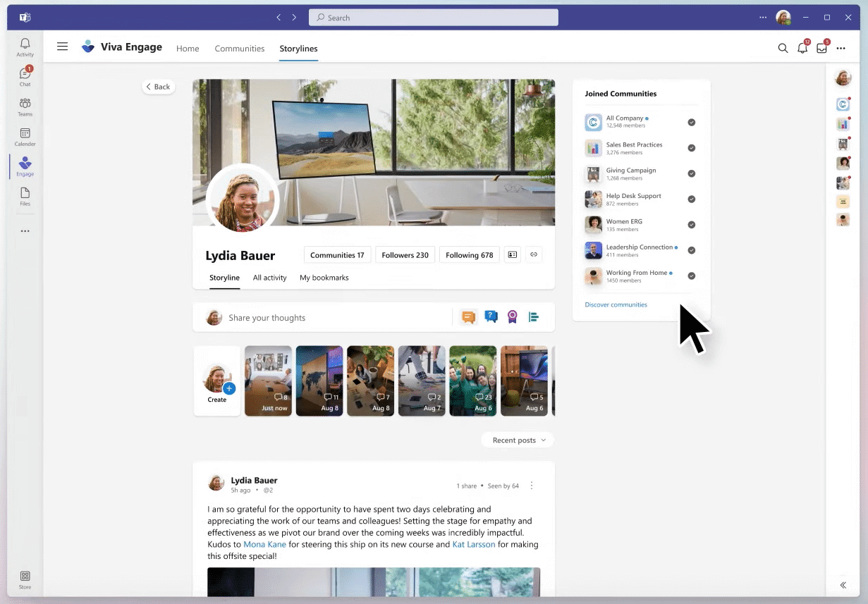The height and width of the screenshot is (604, 868).
Task: Open Viva Engage header more options ellipsis
Action: pyautogui.click(x=841, y=48)
